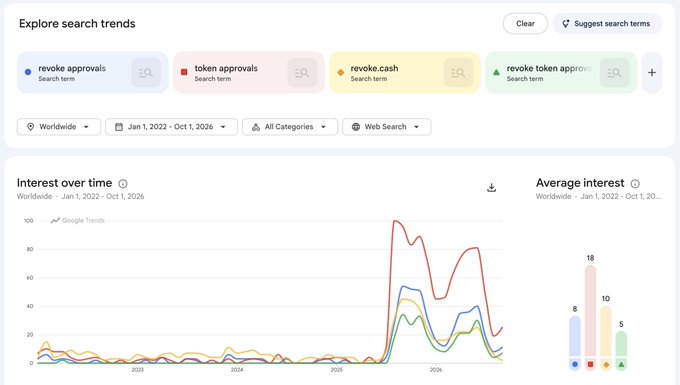Open the Average interest info icon

pos(635,183)
